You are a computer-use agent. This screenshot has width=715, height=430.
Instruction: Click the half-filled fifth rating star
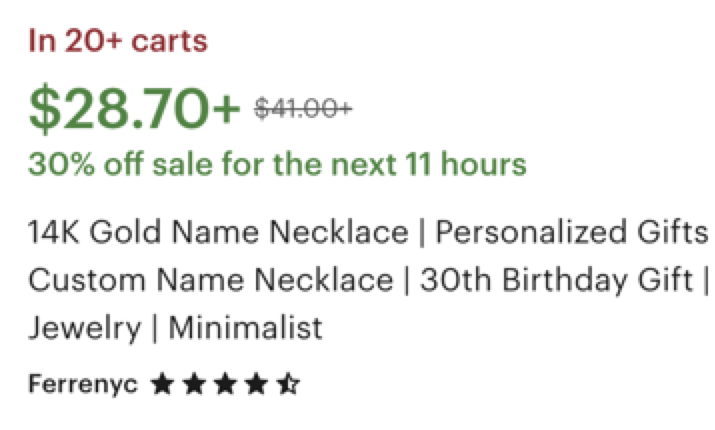[x=288, y=383]
